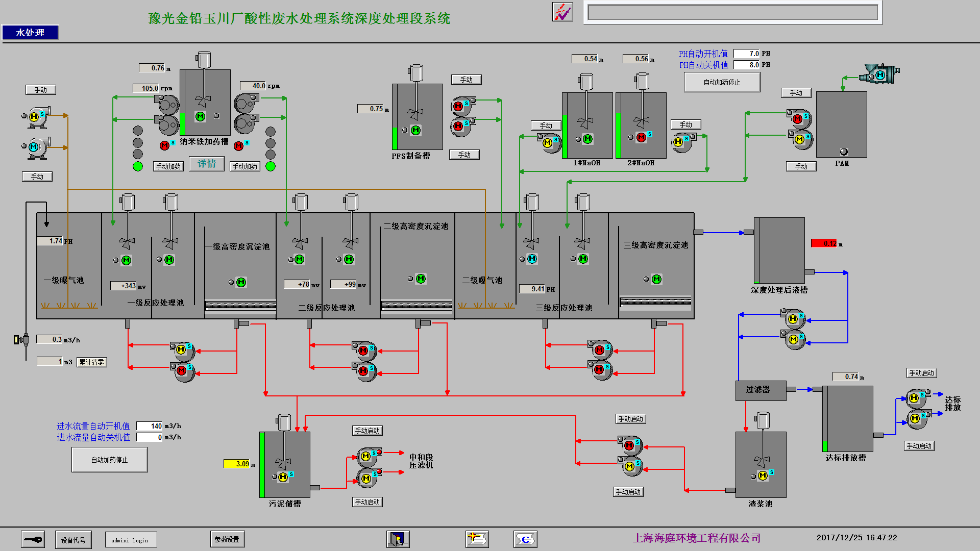Toggle 手动 mode button below PFS pumps
Viewport: 980px width, 551px height.
464,155
